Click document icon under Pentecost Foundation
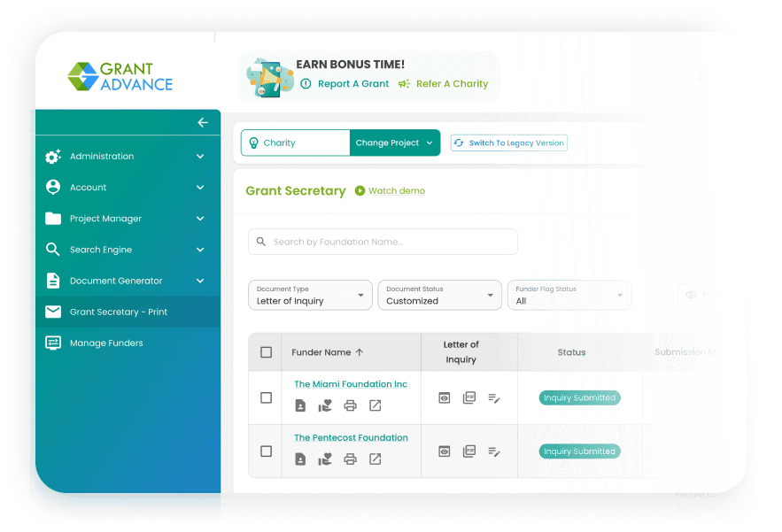Image resolution: width=782 pixels, height=532 pixels. coord(300,459)
